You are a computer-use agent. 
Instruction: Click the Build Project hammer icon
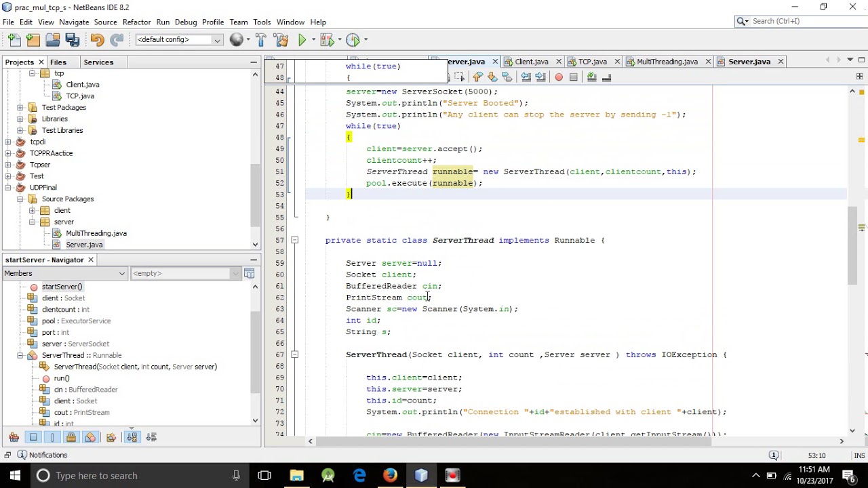(261, 40)
